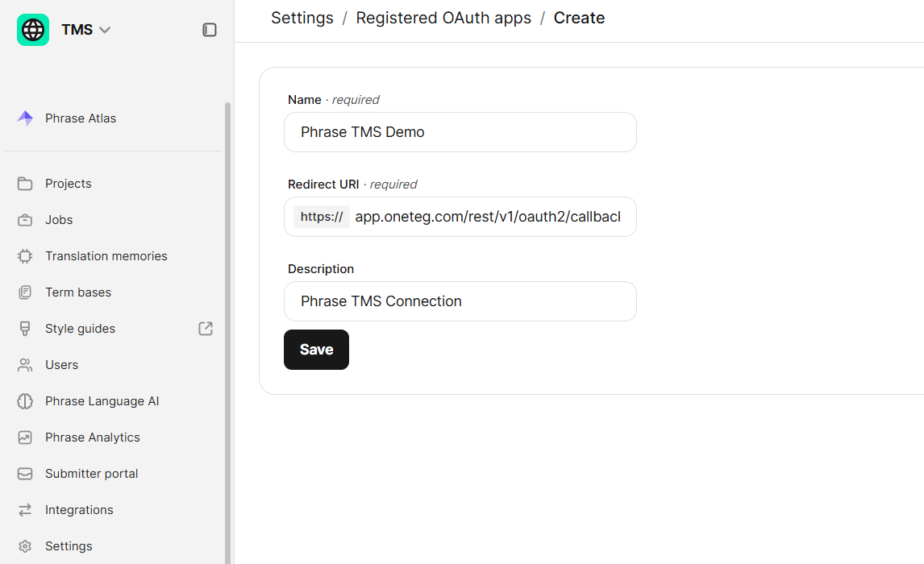Viewport: 924px width, 564px height.
Task: Open Term bases page
Action: pyautogui.click(x=78, y=292)
